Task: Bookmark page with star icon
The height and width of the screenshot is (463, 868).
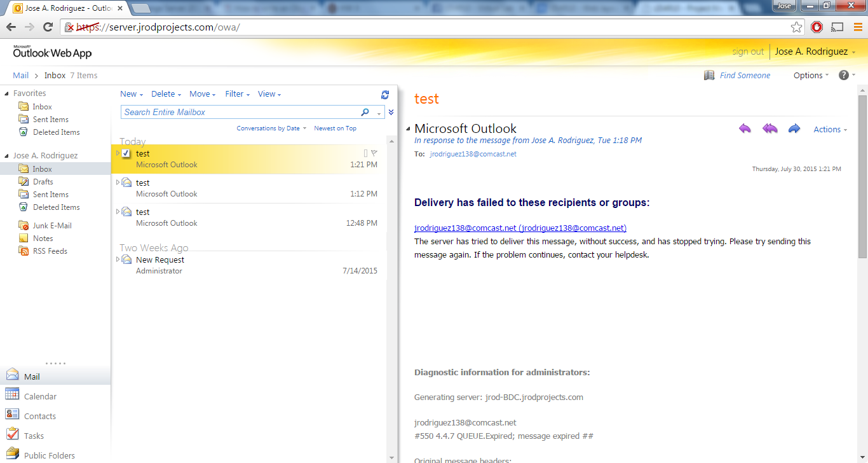Action: pyautogui.click(x=796, y=27)
